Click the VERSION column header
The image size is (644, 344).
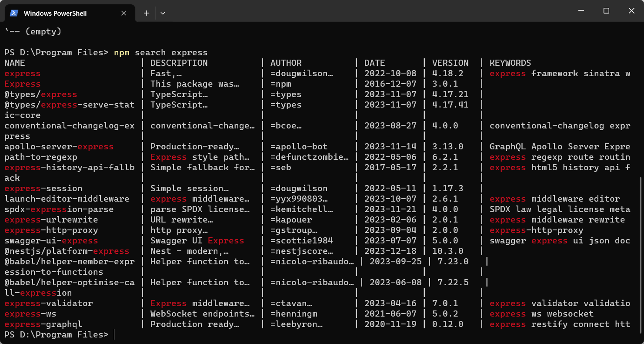click(450, 63)
